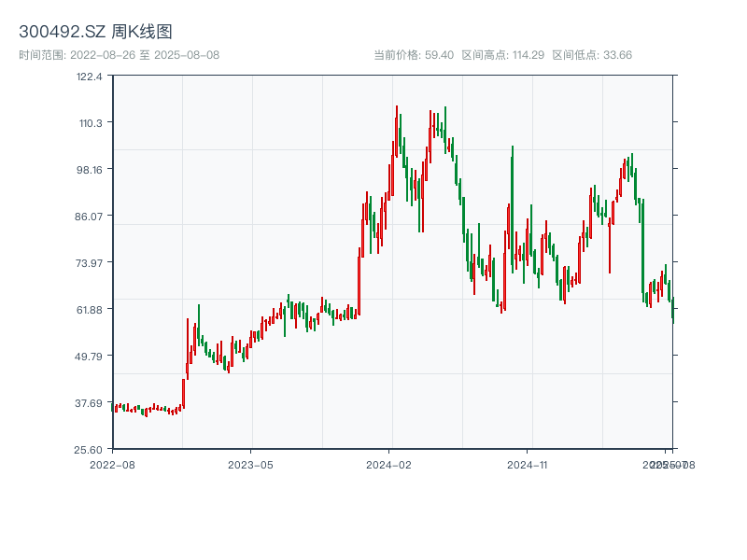Click the 2024-11 x-axis date label

coord(528,464)
